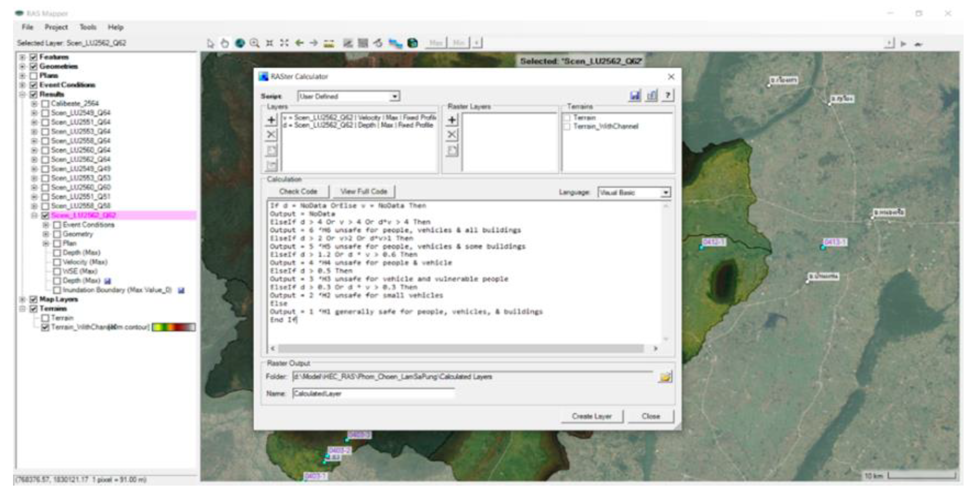Open the Script User Defined dropdown
The height and width of the screenshot is (503, 980).
(394, 97)
